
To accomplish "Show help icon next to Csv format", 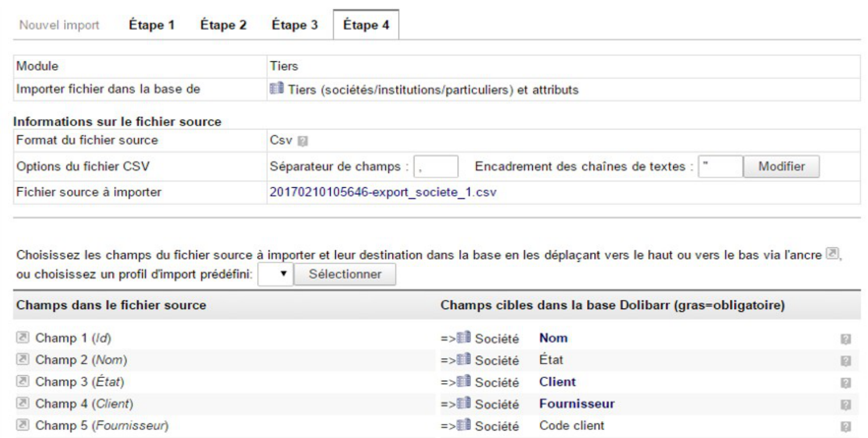I will tap(301, 141).
